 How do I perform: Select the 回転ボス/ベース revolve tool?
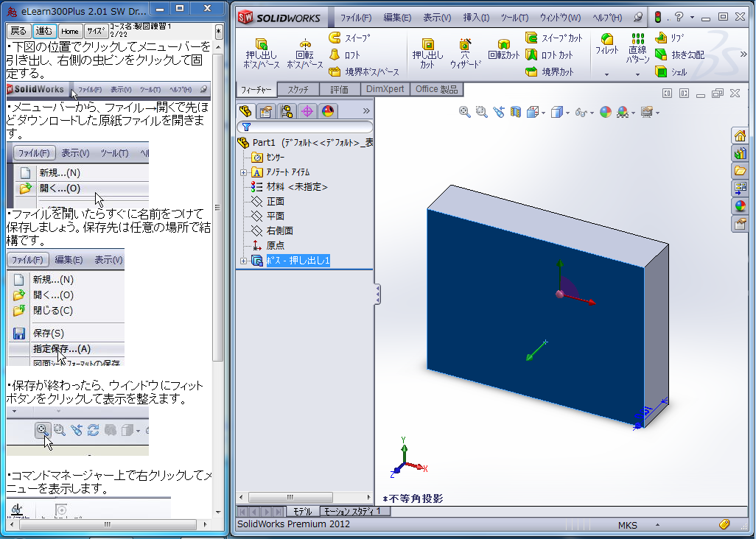304,54
